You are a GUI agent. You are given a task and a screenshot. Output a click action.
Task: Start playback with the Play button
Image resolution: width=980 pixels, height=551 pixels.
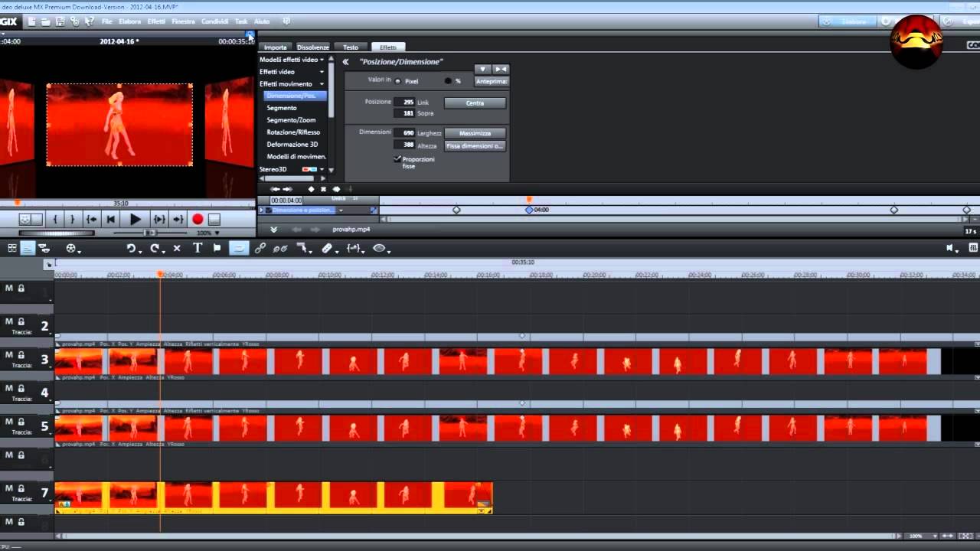[x=135, y=219]
